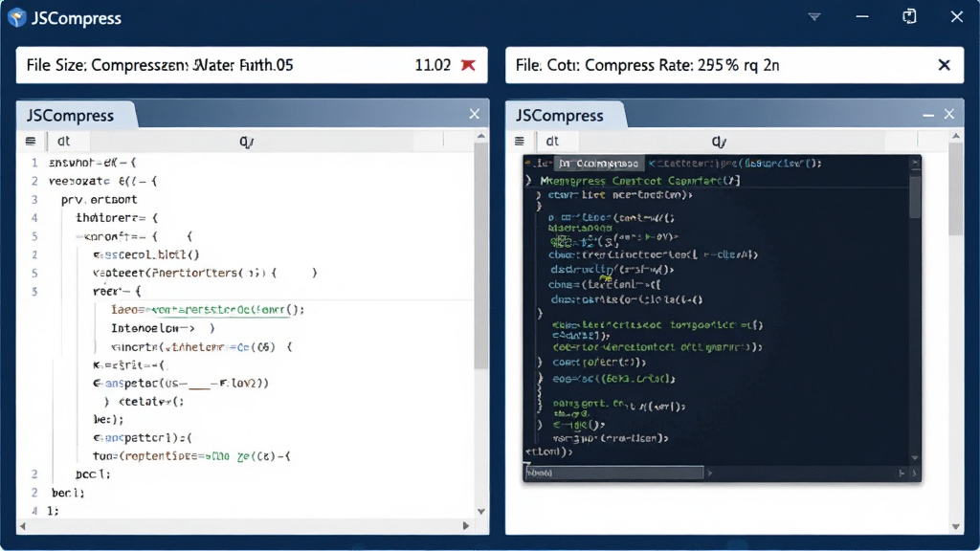Click the 'prv. ertsont' code line
This screenshot has width=980, height=551.
point(99,200)
